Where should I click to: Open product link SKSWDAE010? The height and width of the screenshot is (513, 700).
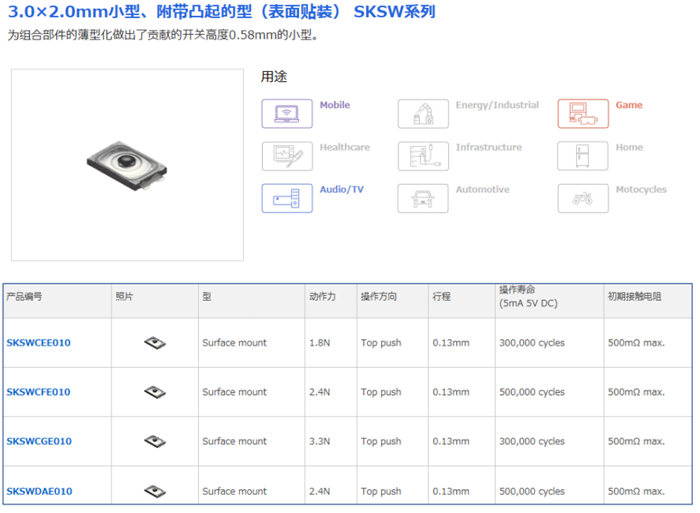coord(39,491)
